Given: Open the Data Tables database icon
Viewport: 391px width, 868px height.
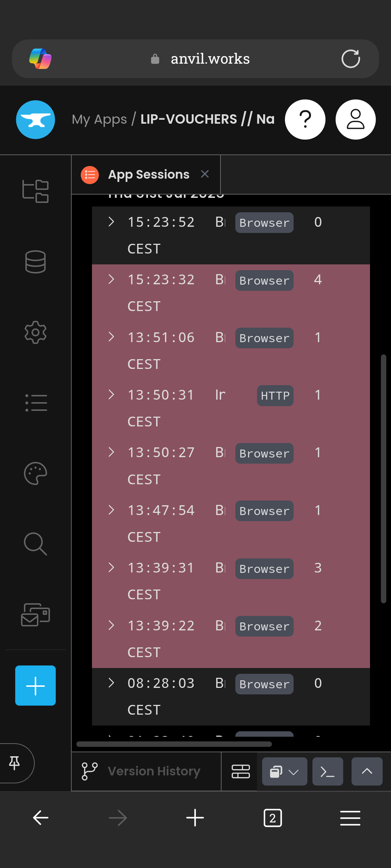Looking at the screenshot, I should (35, 261).
